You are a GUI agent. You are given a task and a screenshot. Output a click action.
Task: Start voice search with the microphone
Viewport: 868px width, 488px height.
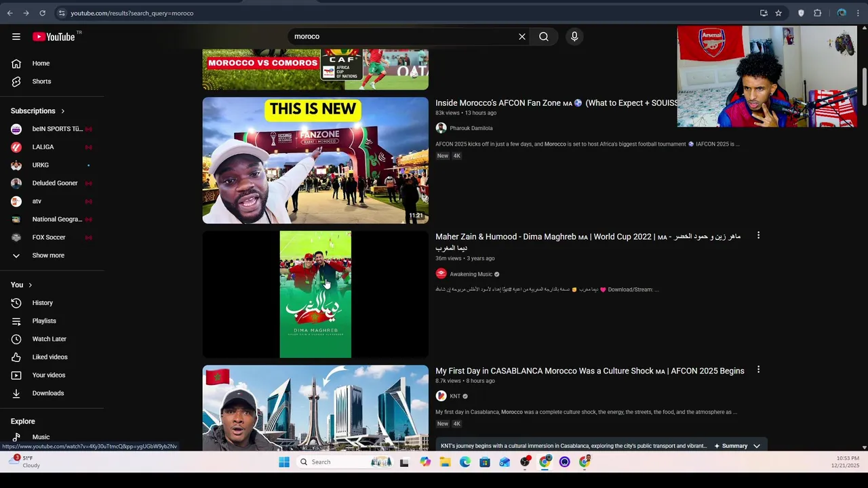pyautogui.click(x=574, y=37)
